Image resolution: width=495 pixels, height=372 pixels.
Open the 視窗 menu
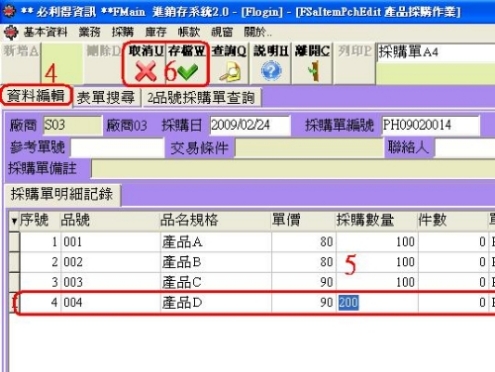[x=222, y=32]
